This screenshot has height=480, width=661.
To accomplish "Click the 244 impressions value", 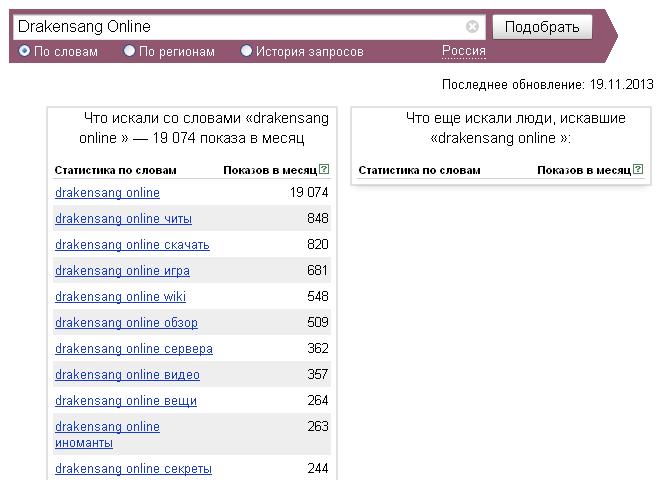I will coord(318,468).
